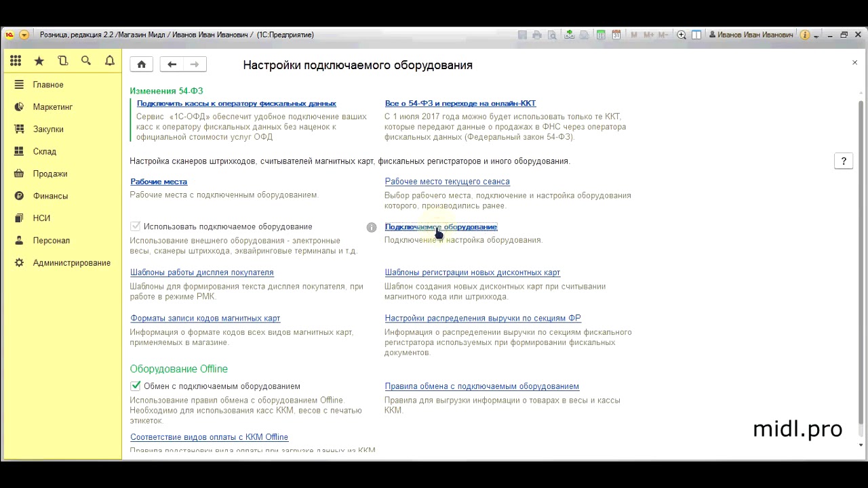Click the question mark help button
This screenshot has height=488, width=868.
(x=844, y=161)
